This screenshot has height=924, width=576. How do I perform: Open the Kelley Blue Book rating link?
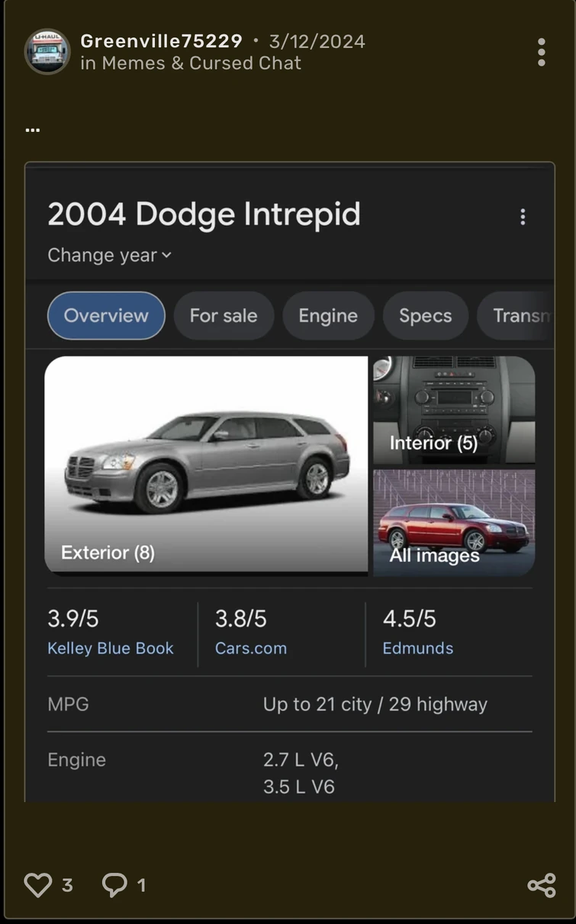[111, 649]
